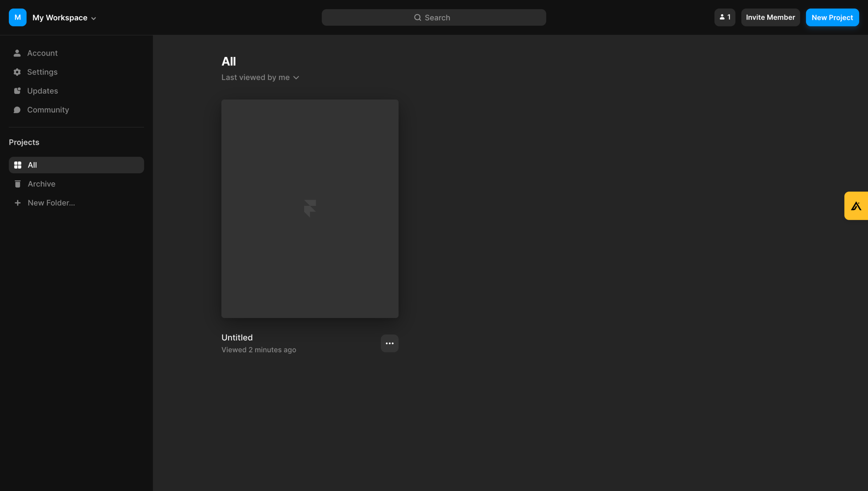Click the Settings gear icon
This screenshot has height=491, width=868.
pos(17,72)
